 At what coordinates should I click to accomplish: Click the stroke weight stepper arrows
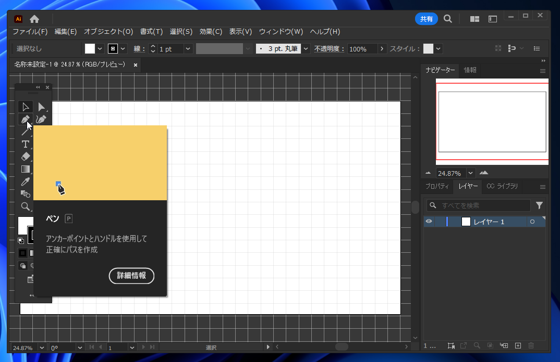coord(153,49)
